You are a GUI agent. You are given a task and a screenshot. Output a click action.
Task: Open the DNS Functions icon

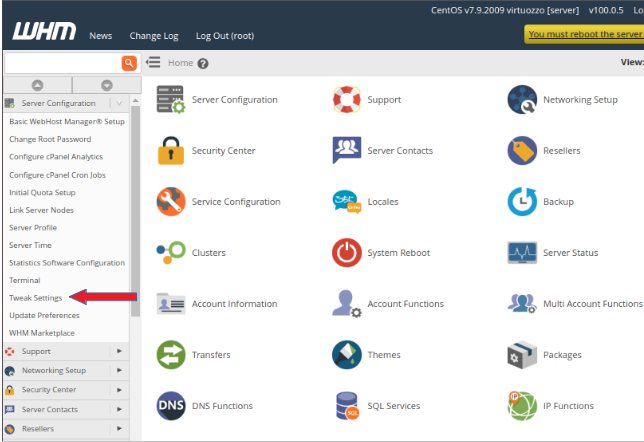click(x=171, y=405)
